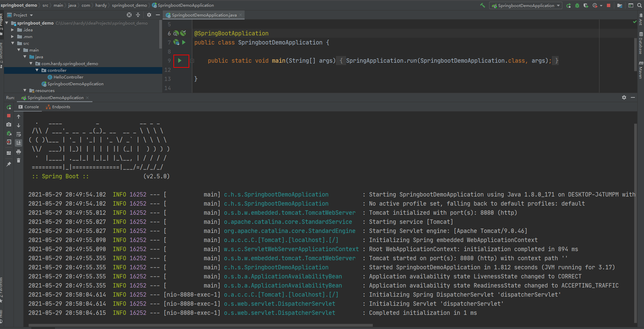Click the Exit icon in Run panel
Viewport: 644px width, 329px height.
coord(9,142)
